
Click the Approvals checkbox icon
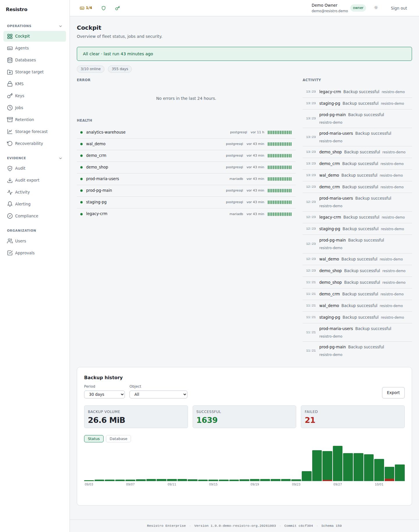click(x=10, y=253)
